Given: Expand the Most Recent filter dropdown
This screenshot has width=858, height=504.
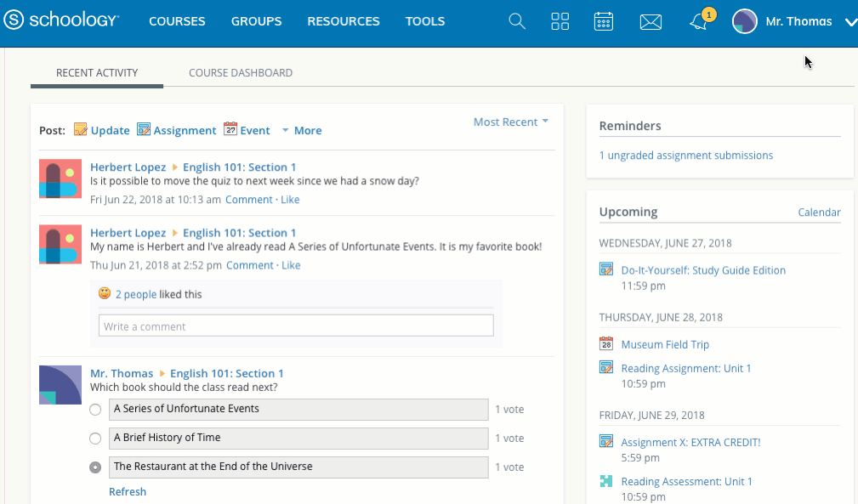Looking at the screenshot, I should pyautogui.click(x=510, y=122).
